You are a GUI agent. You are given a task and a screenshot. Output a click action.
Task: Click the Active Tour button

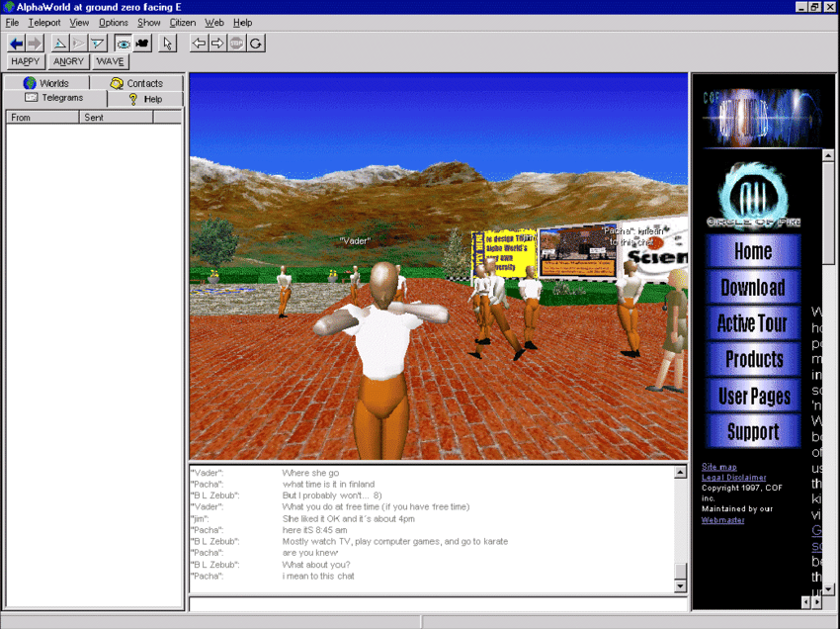tap(753, 323)
